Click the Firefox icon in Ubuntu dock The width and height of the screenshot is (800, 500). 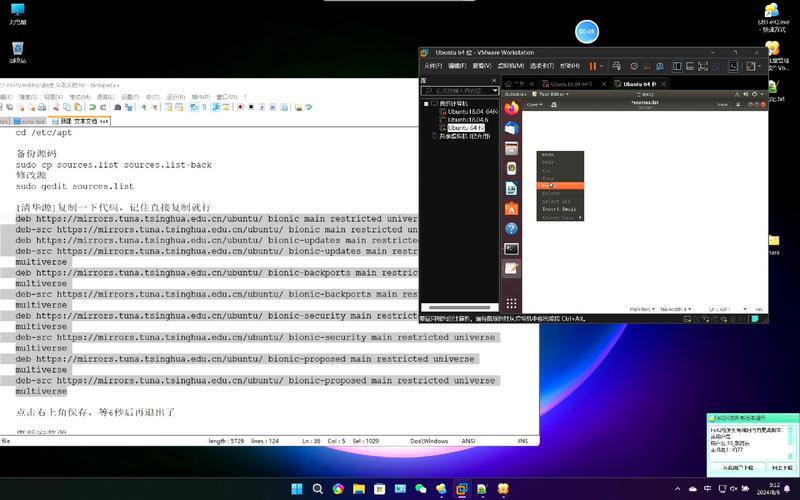point(511,108)
